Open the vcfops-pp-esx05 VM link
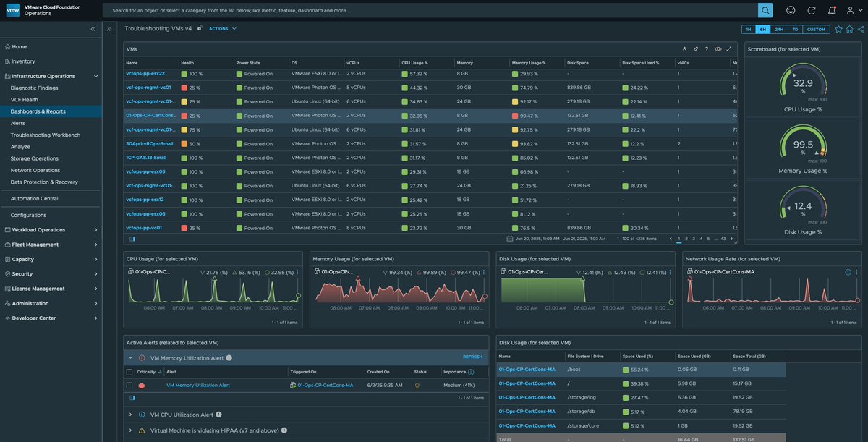This screenshot has height=442, width=868. tap(145, 172)
